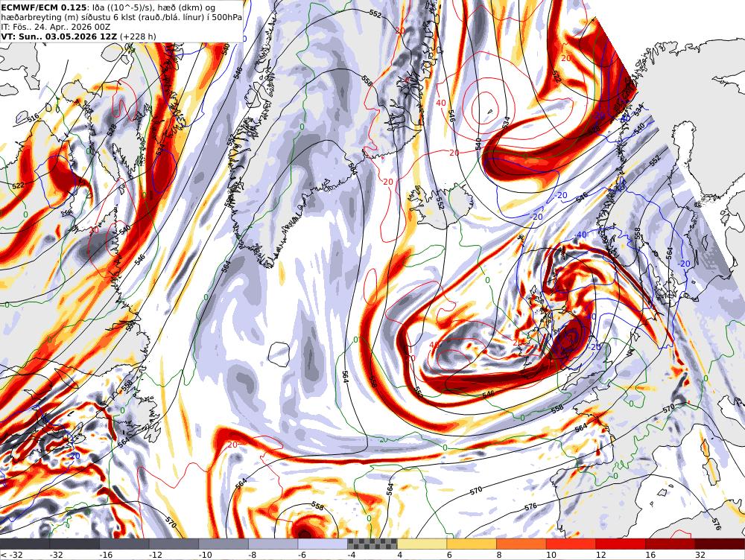Click the positive '16' legend label

point(650,555)
